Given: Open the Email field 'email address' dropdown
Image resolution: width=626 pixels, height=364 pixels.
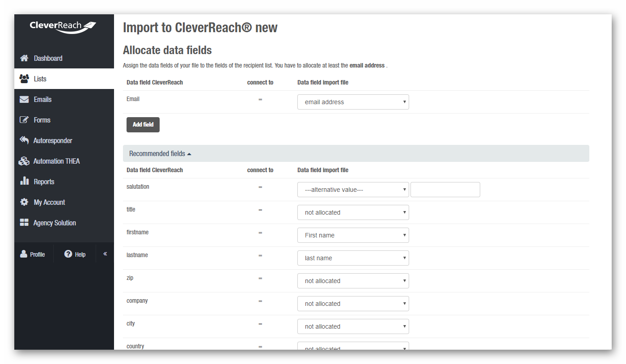Looking at the screenshot, I should [353, 102].
